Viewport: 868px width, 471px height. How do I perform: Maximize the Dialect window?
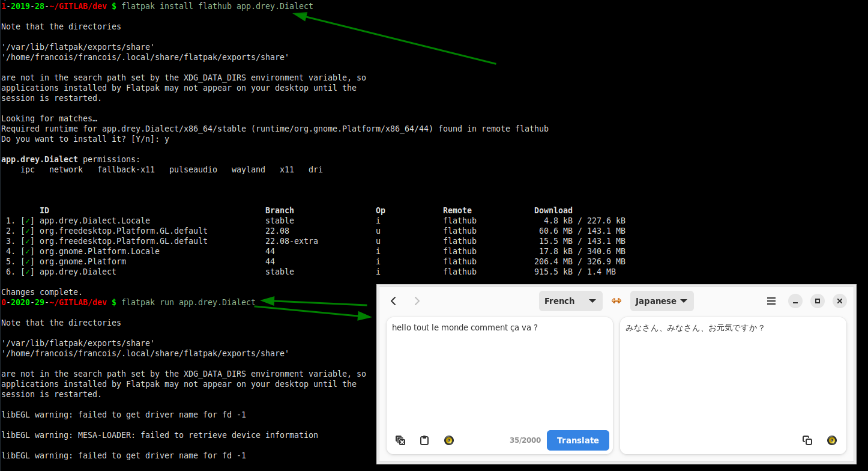[817, 301]
